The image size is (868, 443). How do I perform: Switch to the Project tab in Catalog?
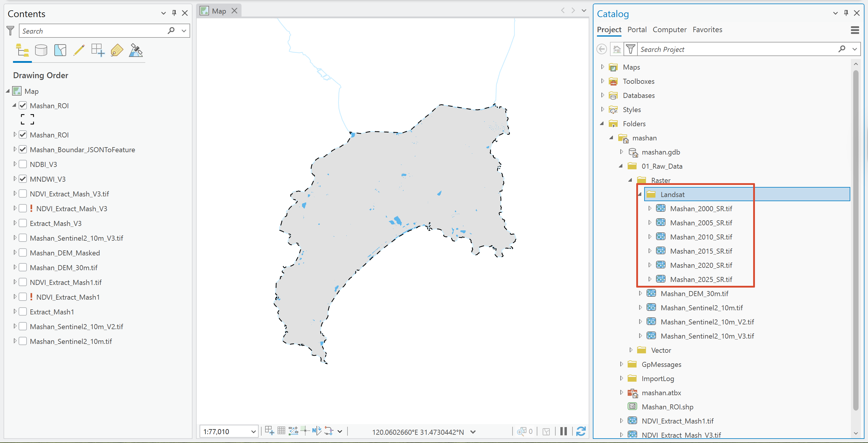(609, 29)
